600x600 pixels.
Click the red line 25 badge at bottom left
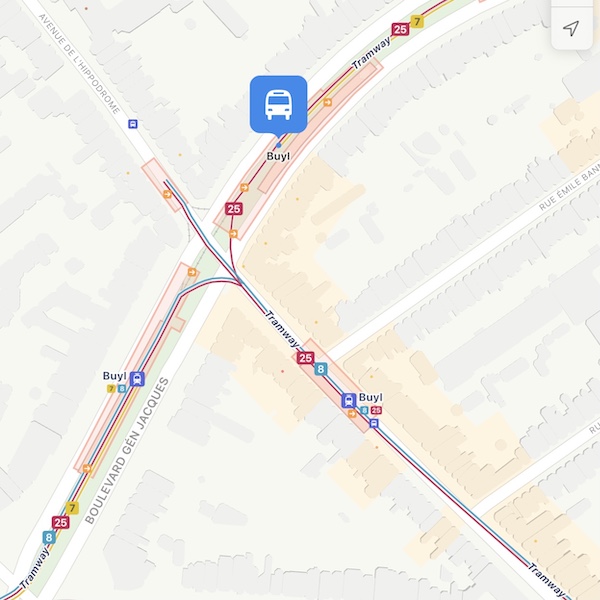tap(60, 523)
